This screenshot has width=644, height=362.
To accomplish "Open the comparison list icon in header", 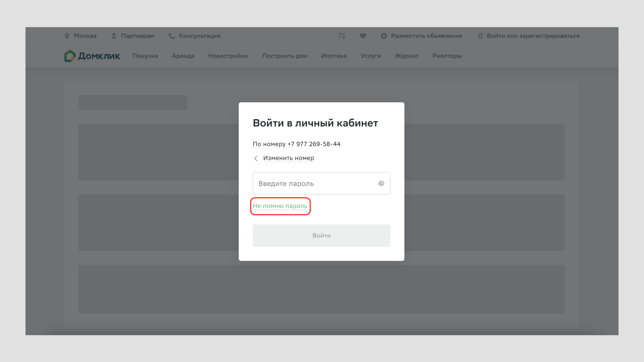I will click(342, 36).
